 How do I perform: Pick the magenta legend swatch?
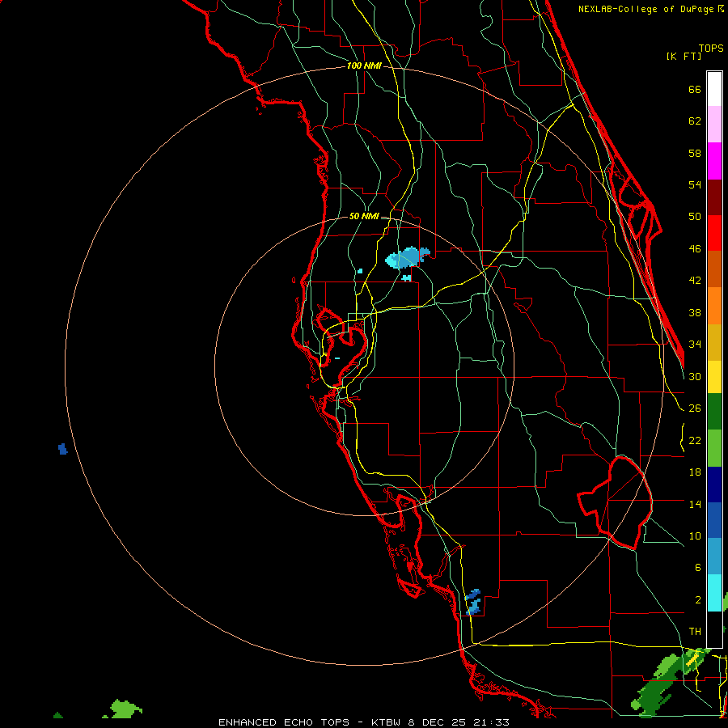click(714, 161)
